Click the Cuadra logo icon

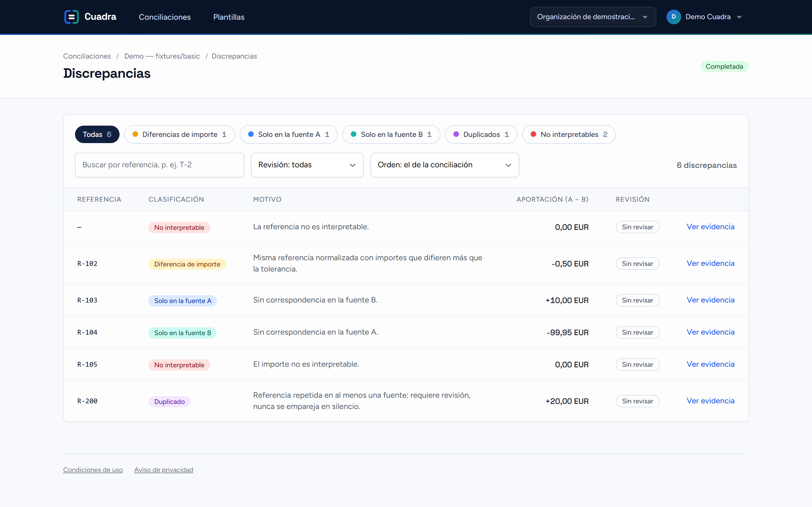pyautogui.click(x=71, y=17)
